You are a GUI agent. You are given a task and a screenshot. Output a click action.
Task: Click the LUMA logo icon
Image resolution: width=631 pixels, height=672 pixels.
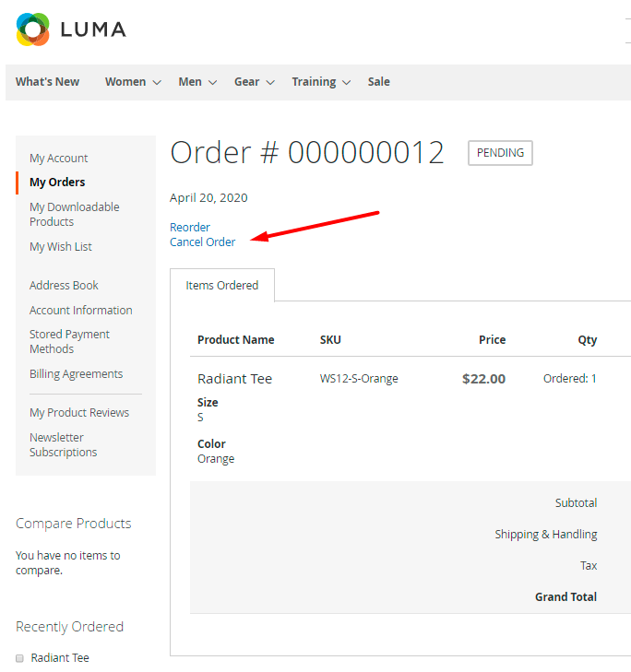[32, 29]
